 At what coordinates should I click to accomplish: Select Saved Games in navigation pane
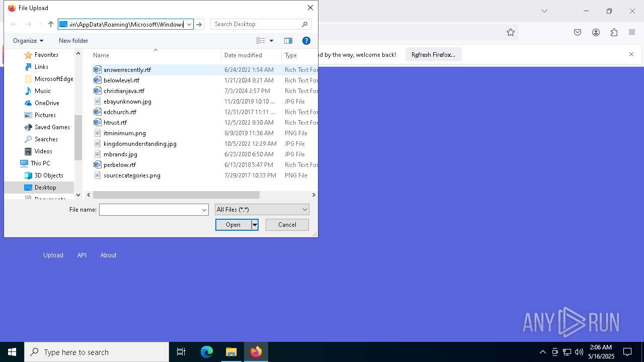pyautogui.click(x=52, y=127)
